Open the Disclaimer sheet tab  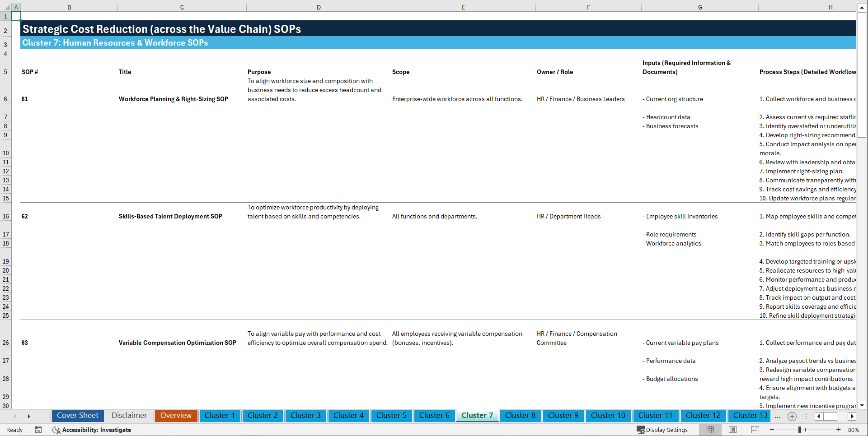point(129,416)
